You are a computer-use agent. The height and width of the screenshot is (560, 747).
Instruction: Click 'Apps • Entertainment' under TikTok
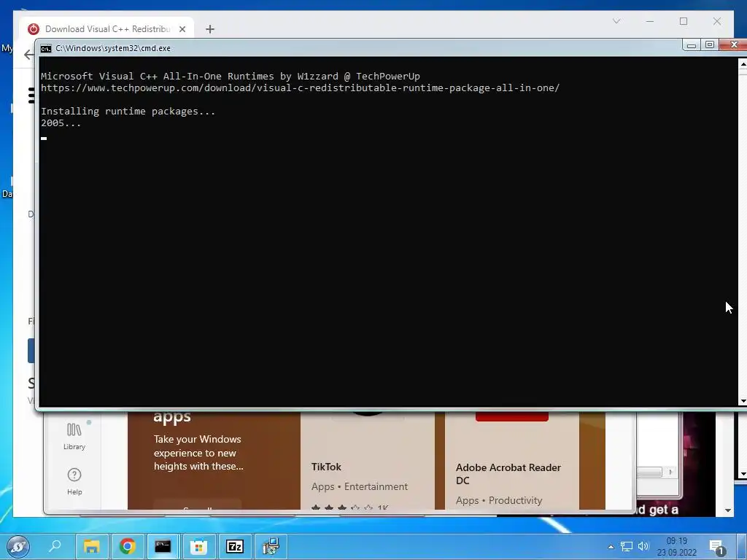[360, 486]
